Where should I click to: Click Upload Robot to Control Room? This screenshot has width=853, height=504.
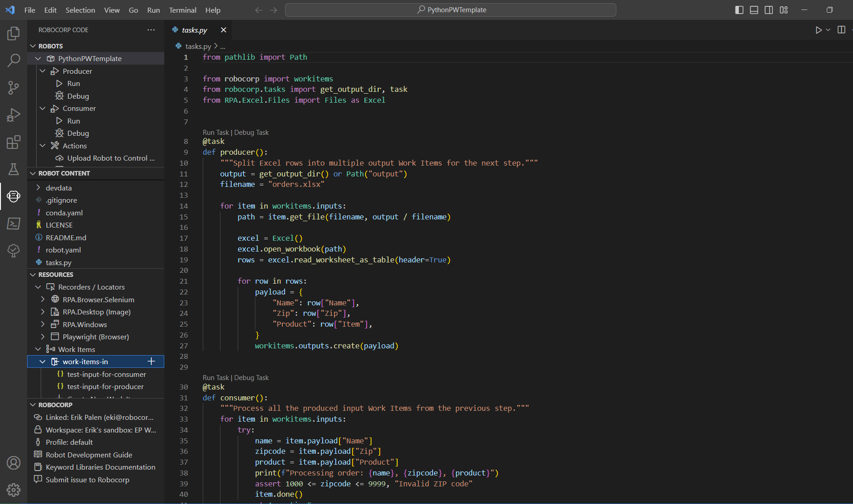coord(110,158)
